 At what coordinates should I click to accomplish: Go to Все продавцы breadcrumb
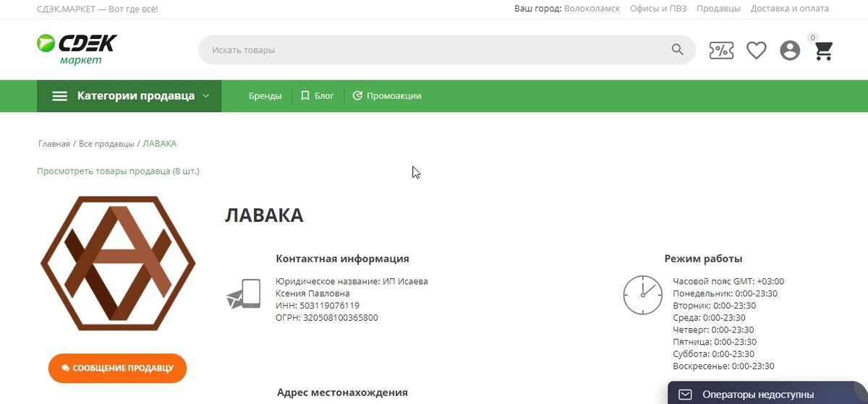click(106, 144)
